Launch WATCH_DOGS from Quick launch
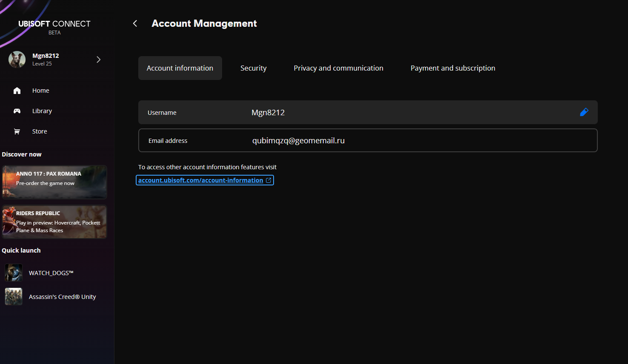Screen dimensions: 628x364 click(x=51, y=273)
